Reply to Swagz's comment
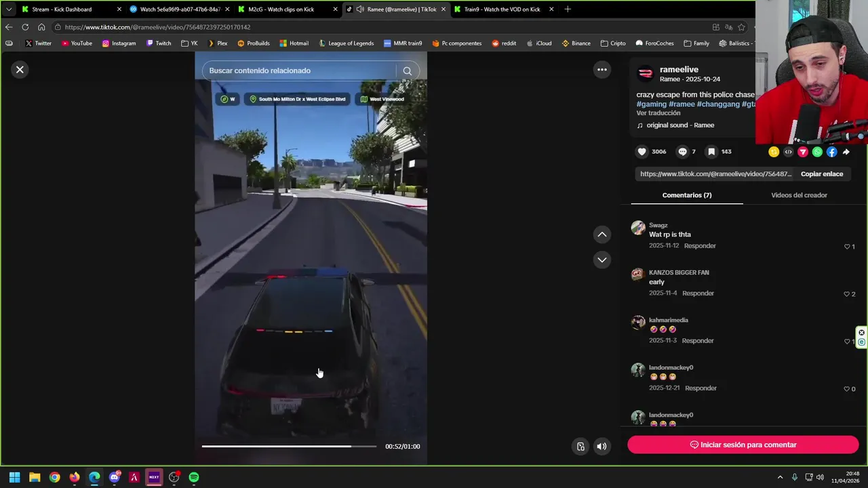This screenshot has width=868, height=488. click(x=700, y=245)
